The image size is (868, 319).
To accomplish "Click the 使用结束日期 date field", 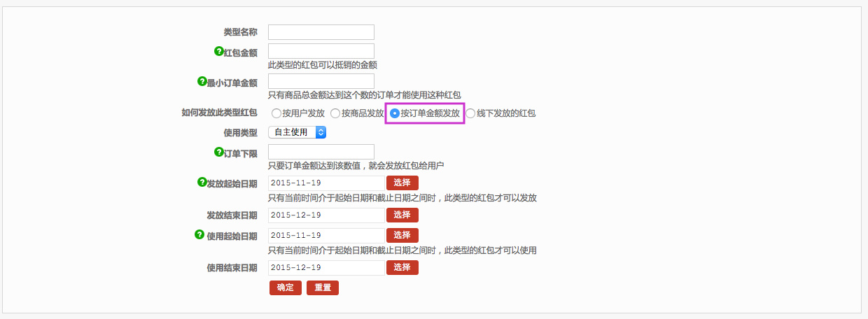I will click(x=326, y=267).
